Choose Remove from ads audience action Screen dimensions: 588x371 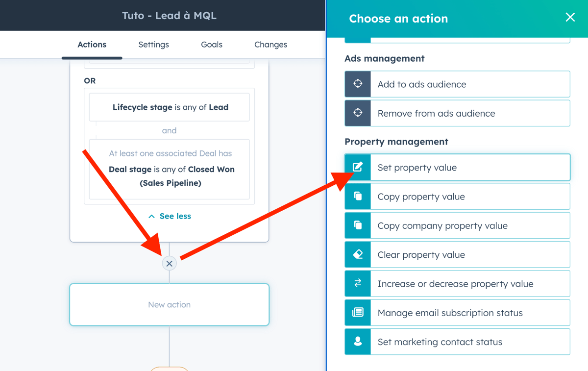tap(457, 113)
